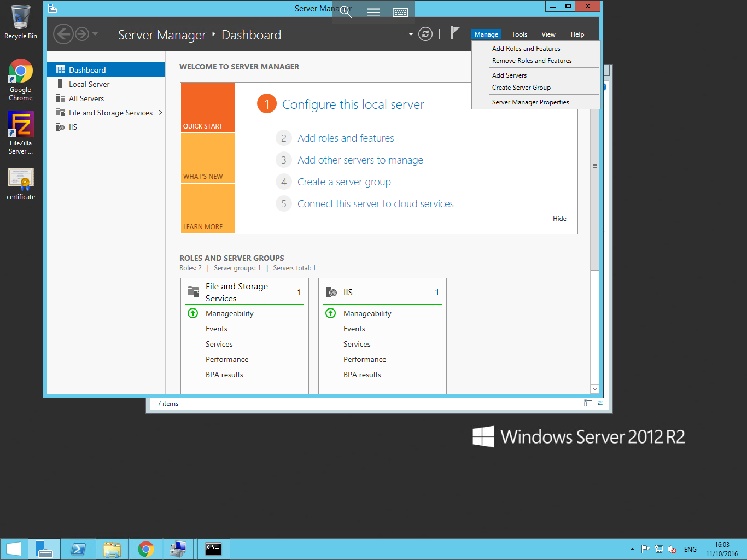The width and height of the screenshot is (747, 560).
Task: Open dropdown arrow left of refresh
Action: (x=411, y=34)
